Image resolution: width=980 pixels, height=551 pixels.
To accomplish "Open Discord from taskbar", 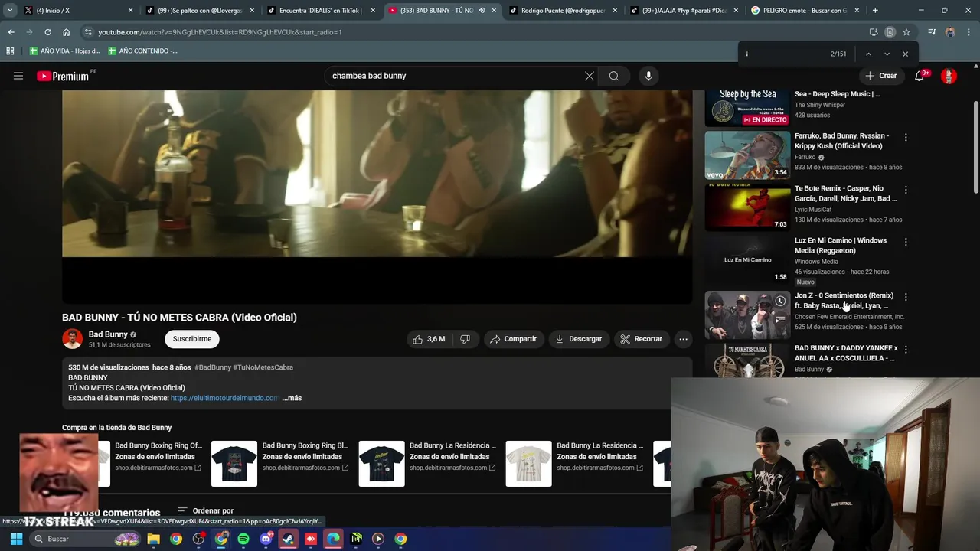I will 266,539.
